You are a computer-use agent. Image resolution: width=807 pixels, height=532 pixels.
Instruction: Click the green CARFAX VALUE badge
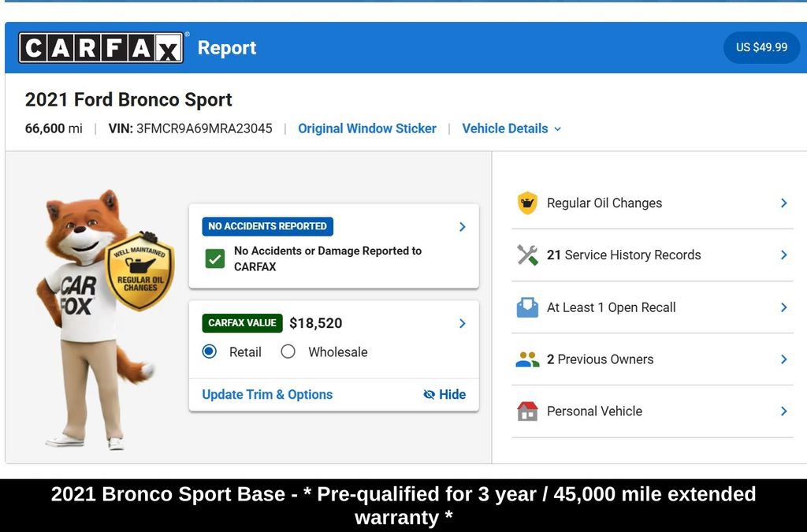click(242, 323)
